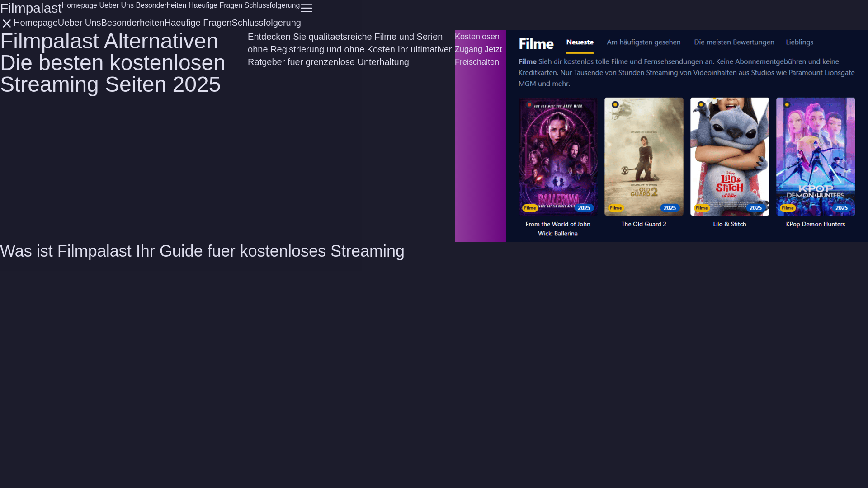Select Ueber Uns in the second menu row
Viewport: 868px width, 488px height.
80,23
